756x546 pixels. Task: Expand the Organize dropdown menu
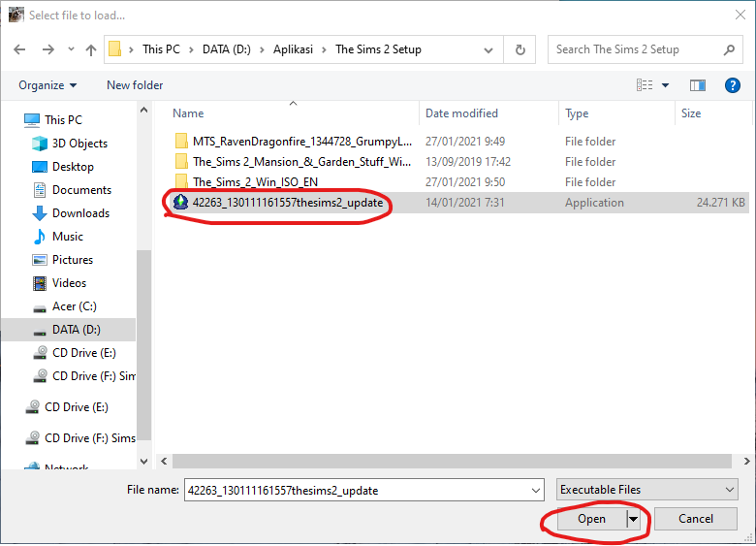point(47,85)
